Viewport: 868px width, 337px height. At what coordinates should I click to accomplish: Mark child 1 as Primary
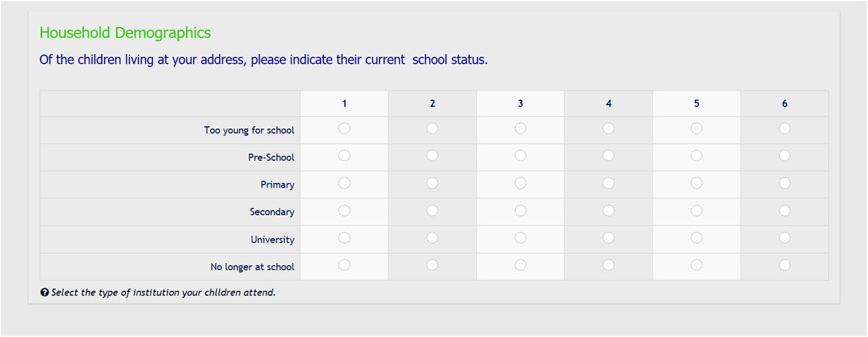(344, 183)
